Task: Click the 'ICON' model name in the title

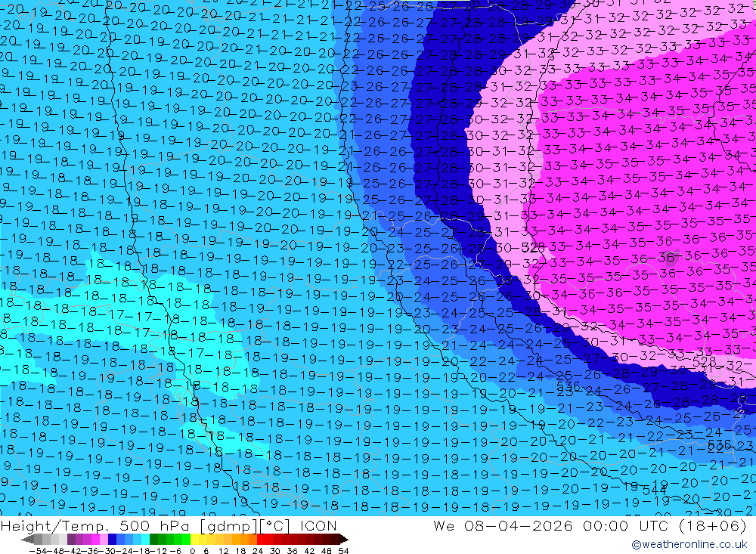Action: tap(318, 525)
